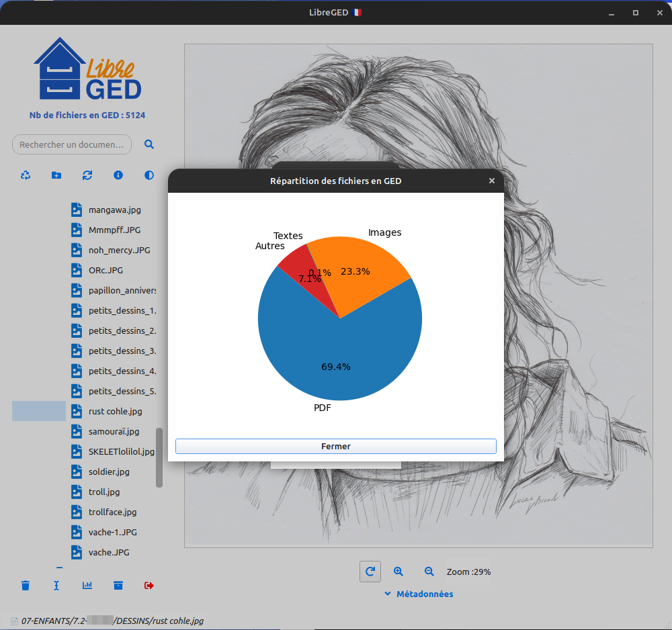The height and width of the screenshot is (630, 672).
Task: Click the recycle icon in sidebar toolbar
Action: [26, 175]
